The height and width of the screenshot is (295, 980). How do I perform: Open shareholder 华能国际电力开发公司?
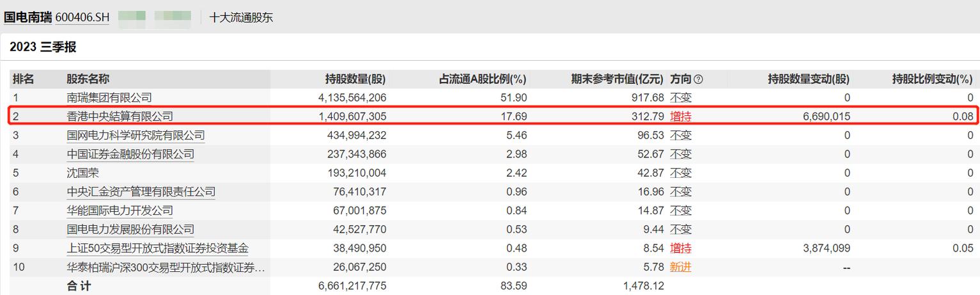point(120,211)
